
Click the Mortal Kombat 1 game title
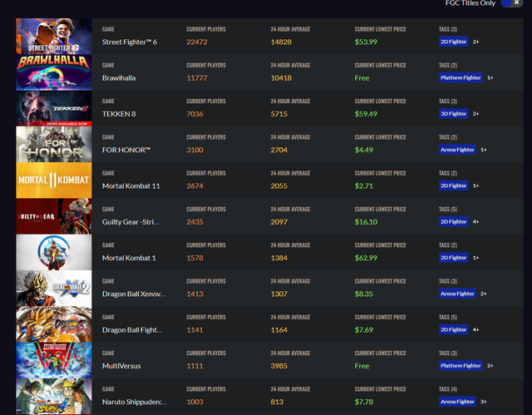coord(129,258)
